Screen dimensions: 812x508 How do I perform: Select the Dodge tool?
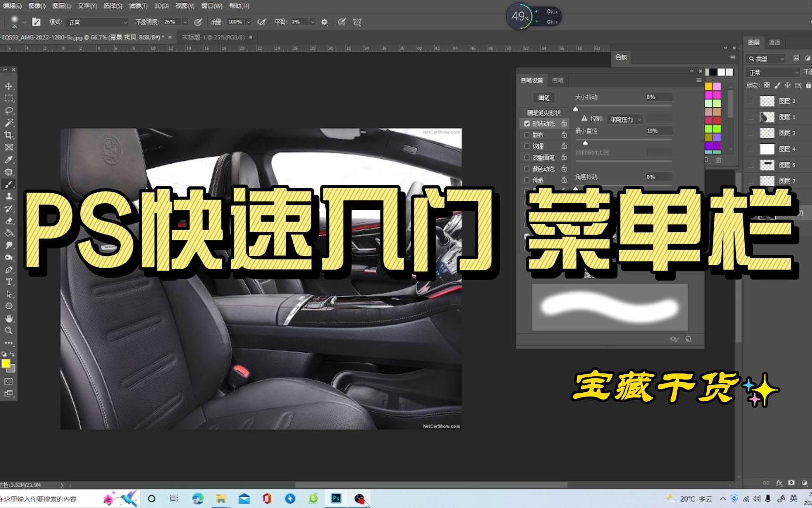pos(9,257)
